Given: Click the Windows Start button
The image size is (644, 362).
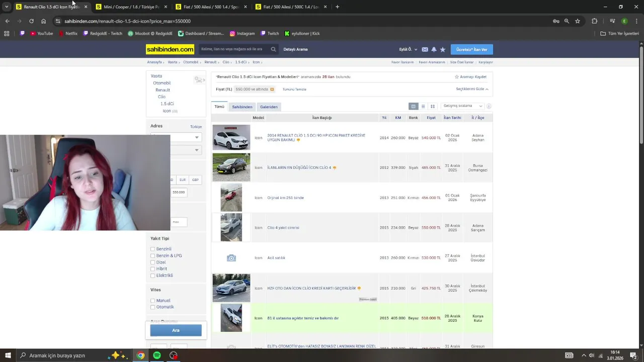Looking at the screenshot, I should (x=8, y=355).
